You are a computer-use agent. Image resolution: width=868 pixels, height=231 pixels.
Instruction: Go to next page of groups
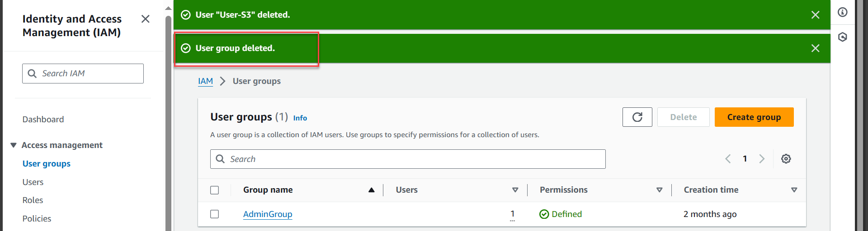[762, 159]
